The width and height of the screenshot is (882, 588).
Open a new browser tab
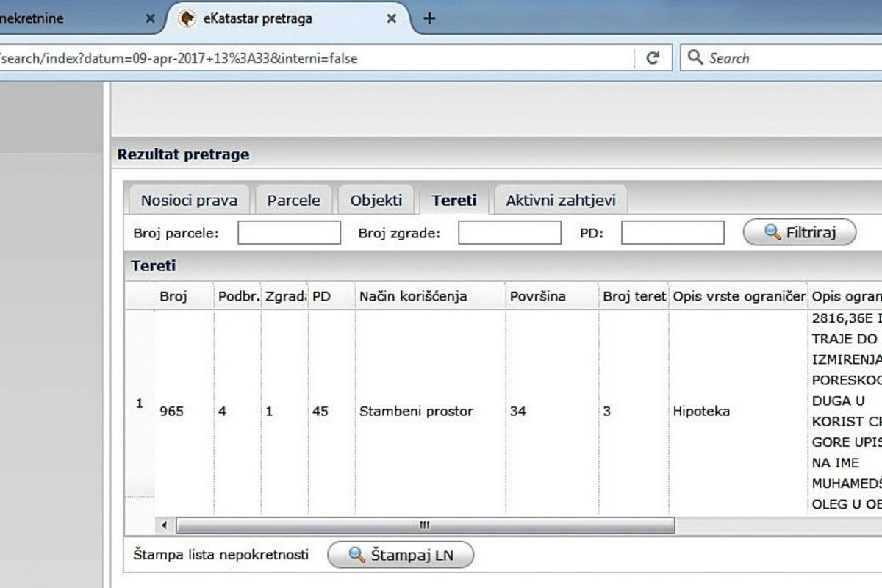pos(430,19)
